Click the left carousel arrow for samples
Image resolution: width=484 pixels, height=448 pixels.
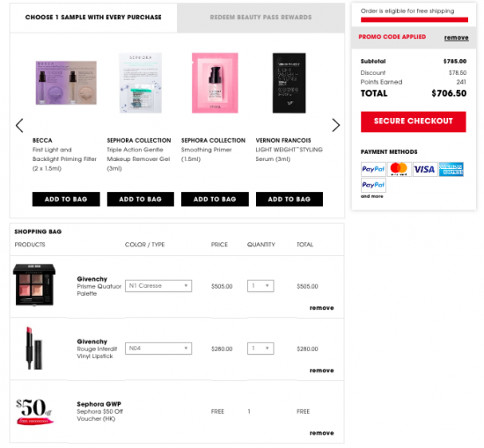pos(19,126)
